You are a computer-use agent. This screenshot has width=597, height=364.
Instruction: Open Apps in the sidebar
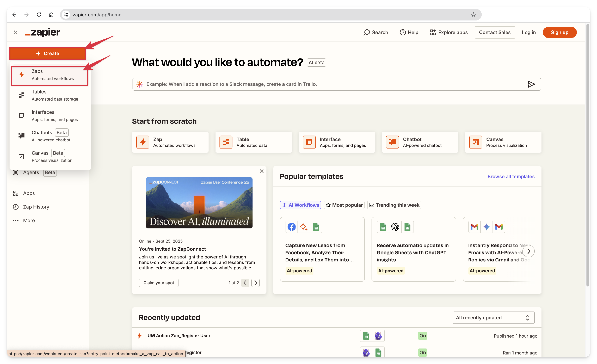[24, 193]
